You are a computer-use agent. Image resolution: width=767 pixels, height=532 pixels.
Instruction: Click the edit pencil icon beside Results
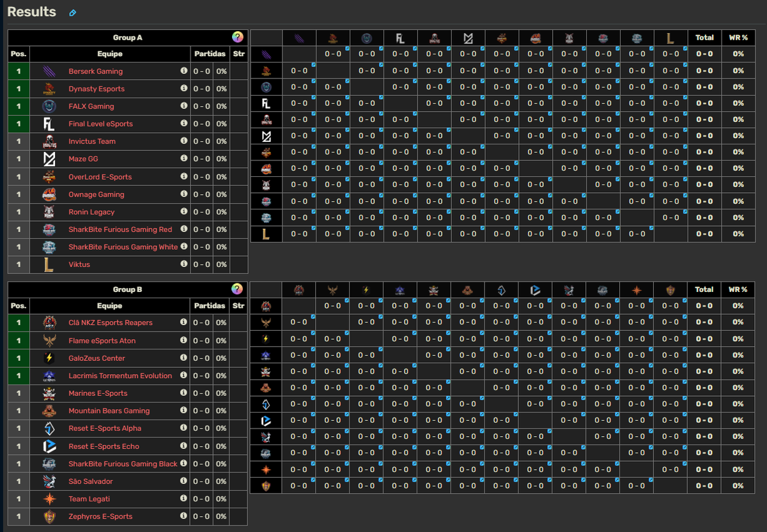click(72, 13)
